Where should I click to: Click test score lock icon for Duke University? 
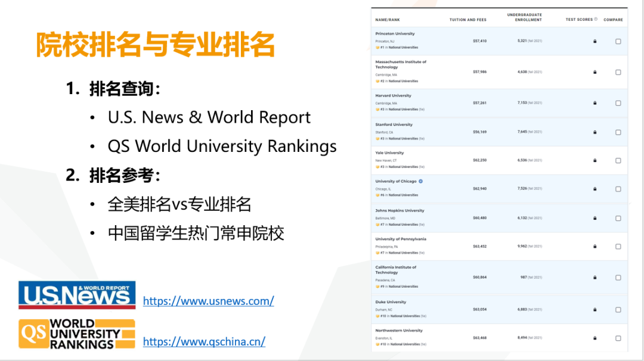point(595,310)
